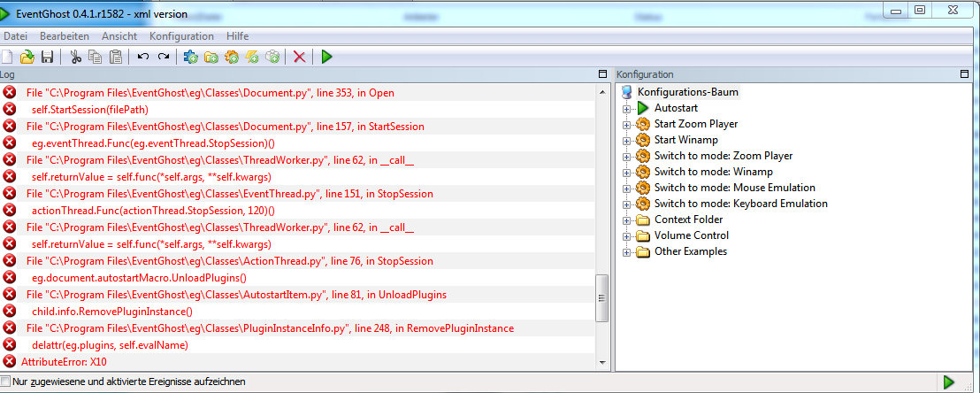The image size is (980, 393).
Task: Select Switch to mode: Winamp label
Action: point(714,172)
